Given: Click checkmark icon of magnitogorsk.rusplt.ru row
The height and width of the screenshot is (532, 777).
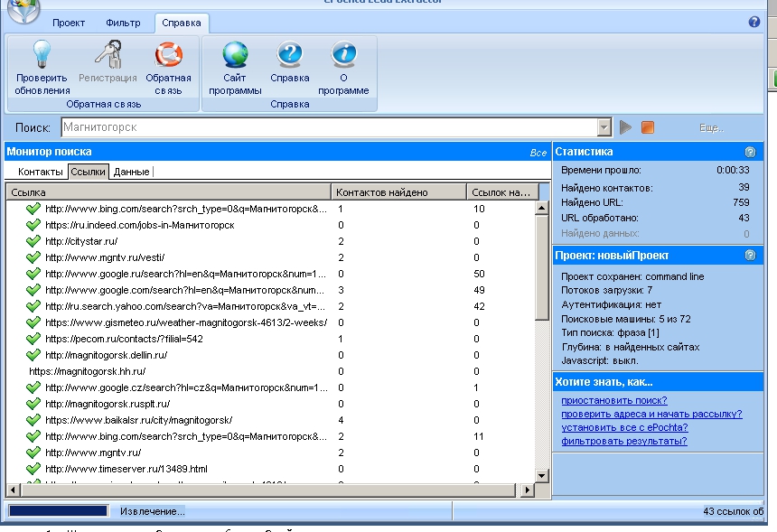Looking at the screenshot, I should 33,404.
